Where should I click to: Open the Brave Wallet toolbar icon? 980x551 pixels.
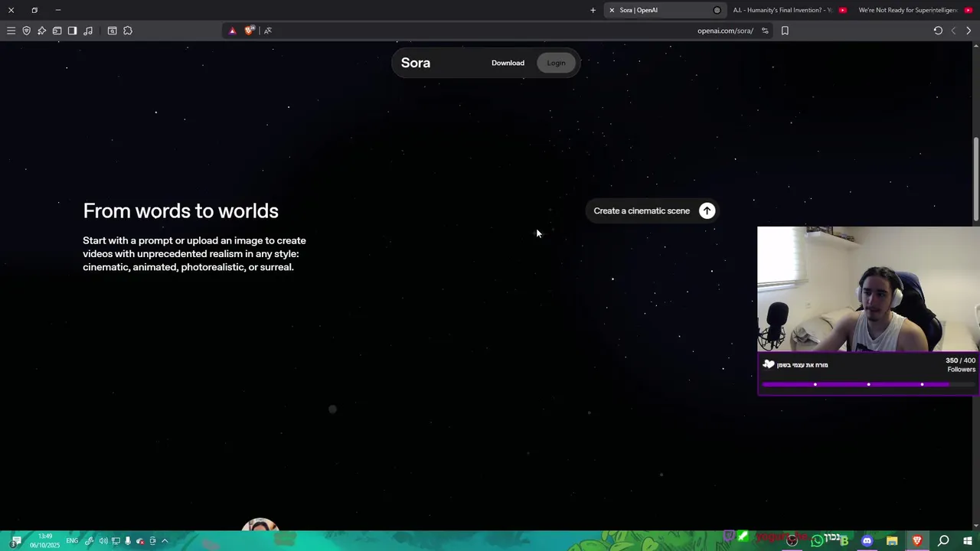coord(57,31)
